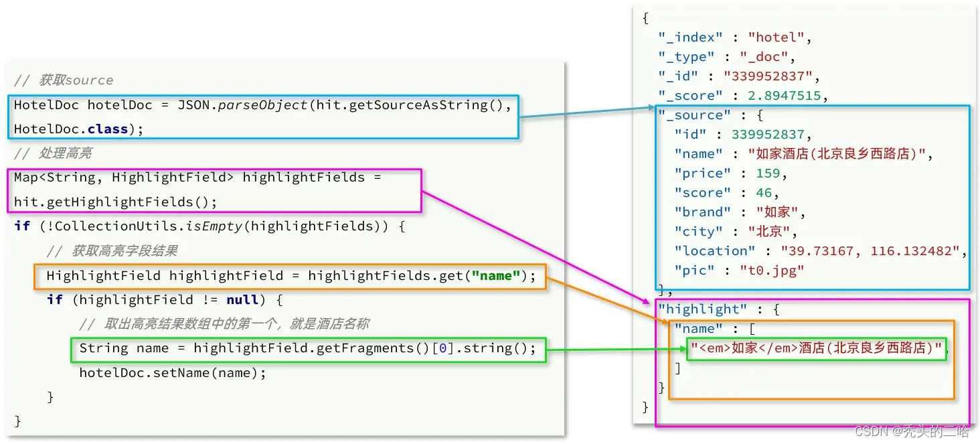980x444 pixels.
Task: Click the line 'HotelDoc hotelDoc = JSON.parseObject'
Action: click(263, 105)
